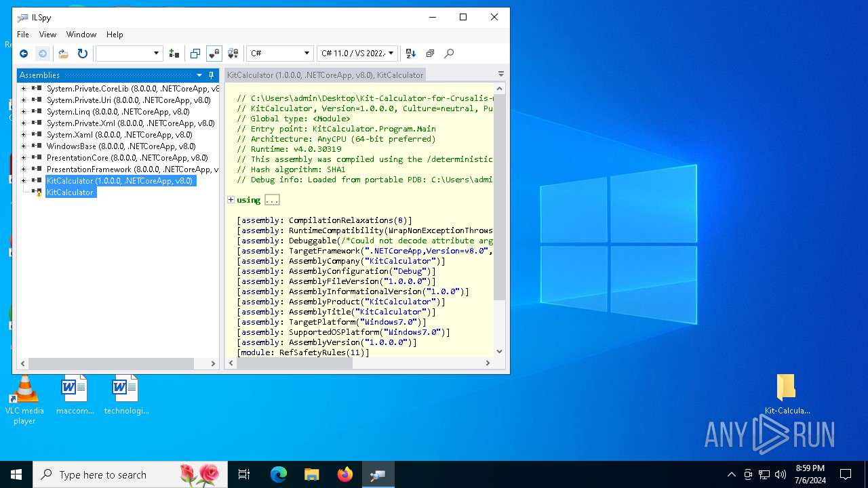Viewport: 868px width, 488px height.
Task: Expand the collapsed using block in code
Action: (x=231, y=200)
